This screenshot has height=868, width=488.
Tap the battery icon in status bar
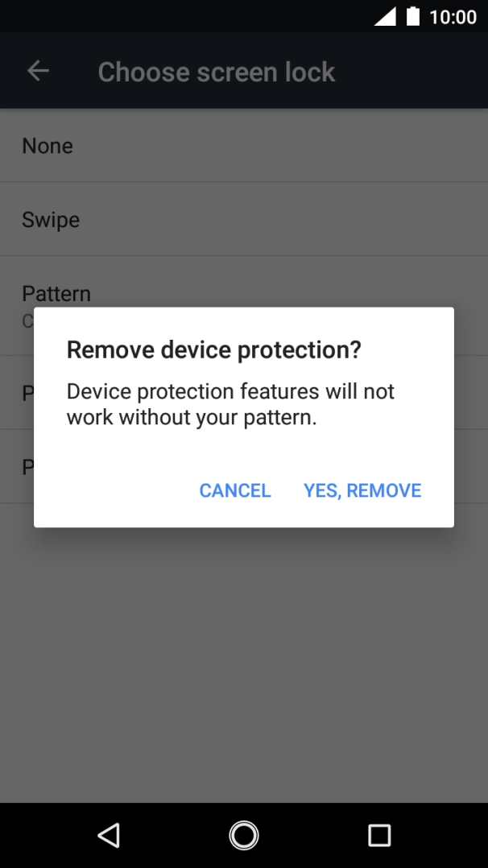click(x=412, y=17)
